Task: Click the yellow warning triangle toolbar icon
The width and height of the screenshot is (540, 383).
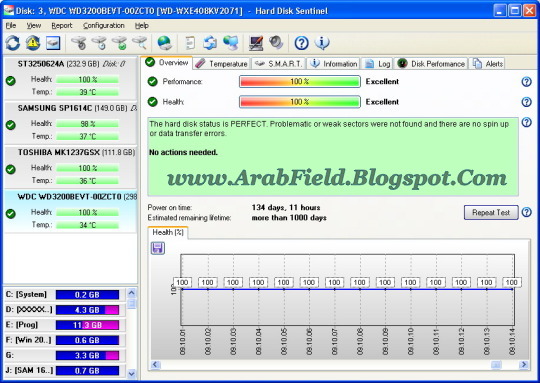Action: point(33,43)
